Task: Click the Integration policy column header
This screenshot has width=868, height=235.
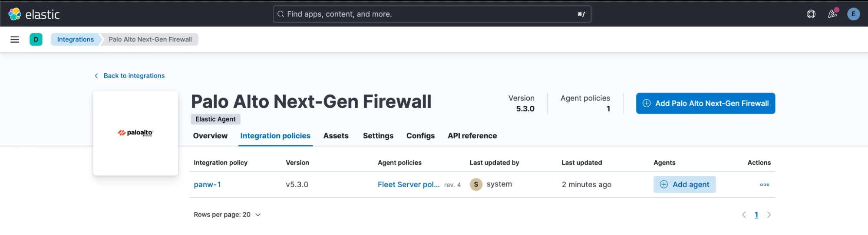Action: coord(221,163)
